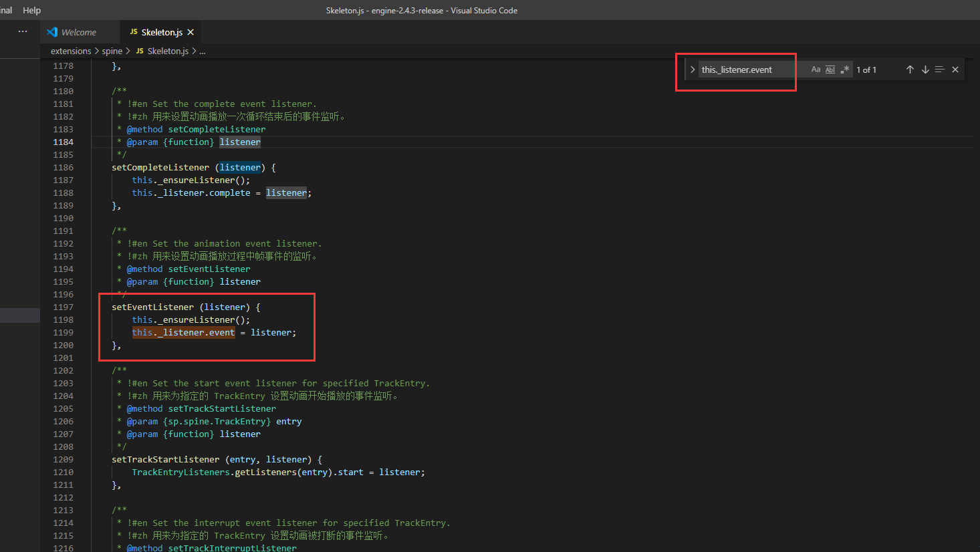
Task: Click the Skeleton.js breadcrumb item
Action: pos(168,51)
